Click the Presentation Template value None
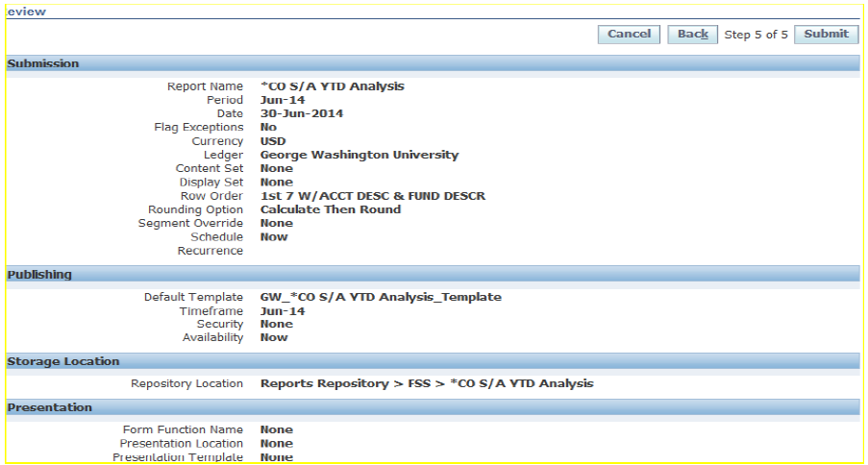 pyautogui.click(x=276, y=457)
